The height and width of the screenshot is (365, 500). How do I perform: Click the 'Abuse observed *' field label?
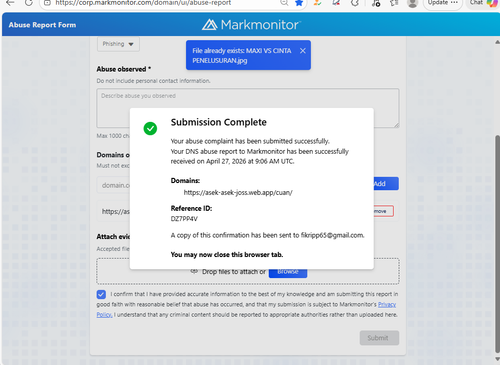(x=124, y=69)
